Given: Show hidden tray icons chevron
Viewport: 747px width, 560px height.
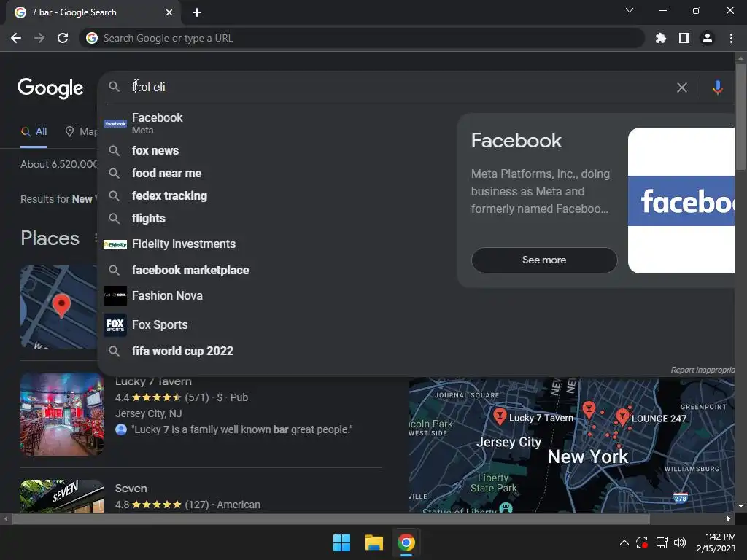Looking at the screenshot, I should [624, 542].
